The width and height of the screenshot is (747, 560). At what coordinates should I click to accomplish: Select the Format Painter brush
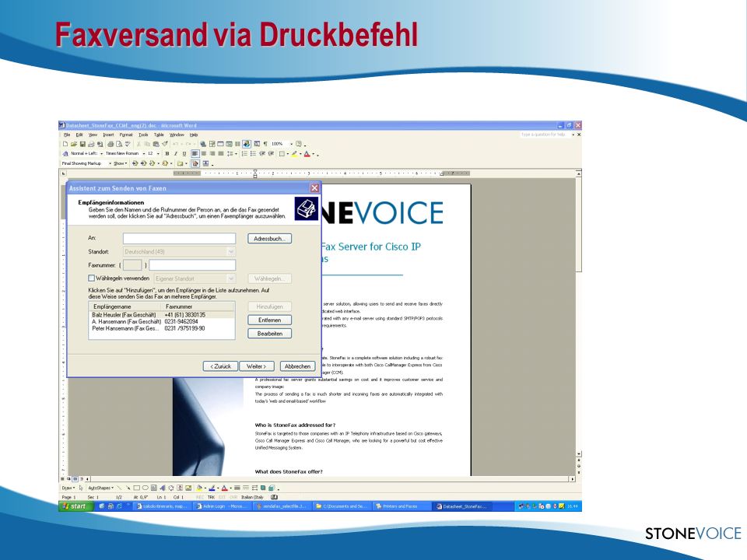tap(165, 144)
